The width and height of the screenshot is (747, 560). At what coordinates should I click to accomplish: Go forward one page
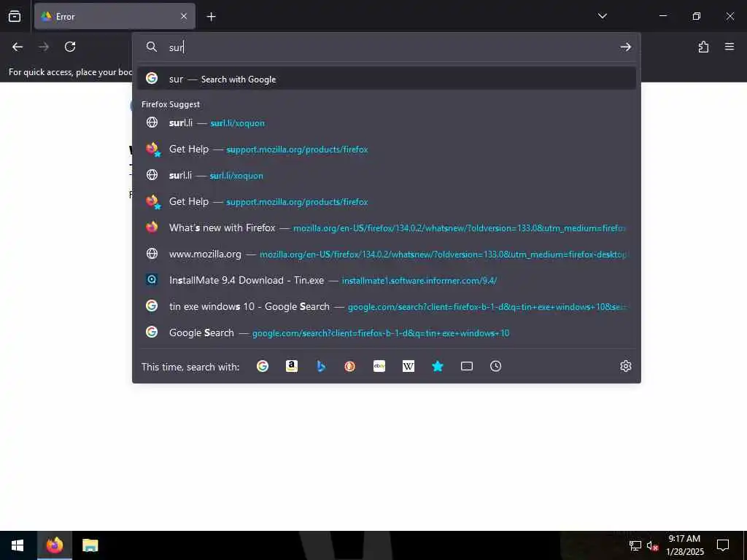tap(44, 47)
